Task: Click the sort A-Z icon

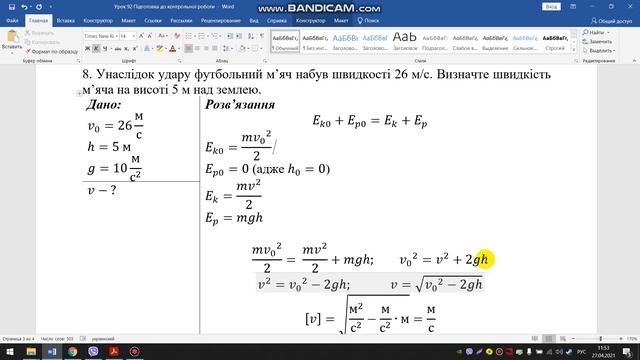Action: [x=251, y=36]
